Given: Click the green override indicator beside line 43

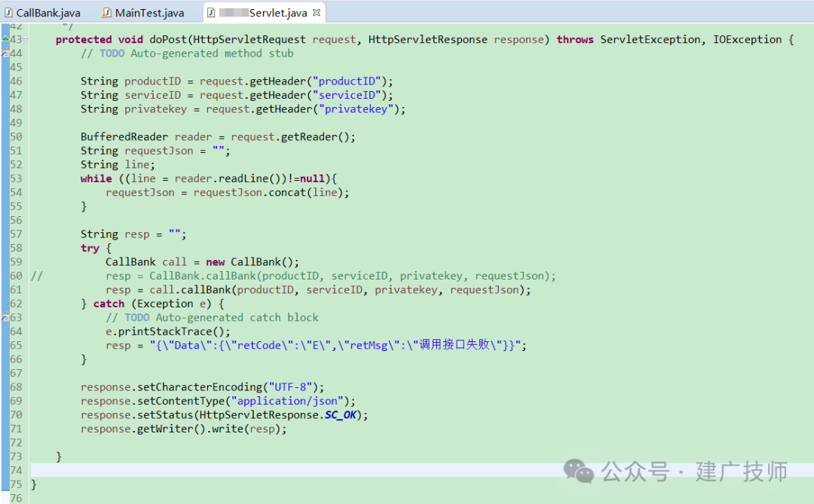Looking at the screenshot, I should pyautogui.click(x=5, y=39).
